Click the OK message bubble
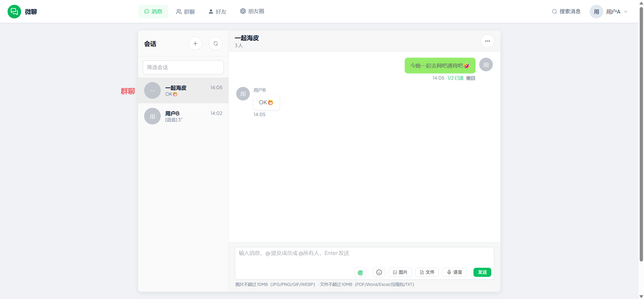 (266, 102)
